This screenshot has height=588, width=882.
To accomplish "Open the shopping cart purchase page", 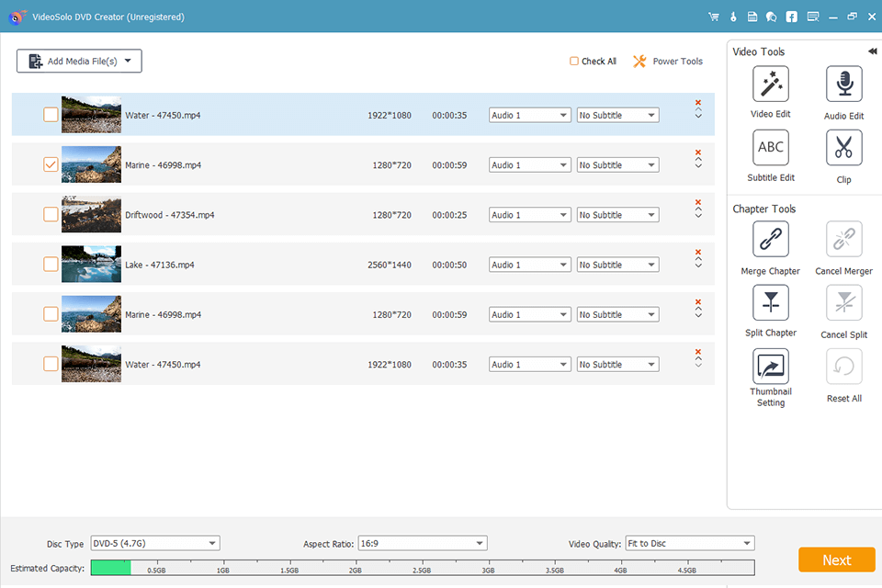I will 713,16.
